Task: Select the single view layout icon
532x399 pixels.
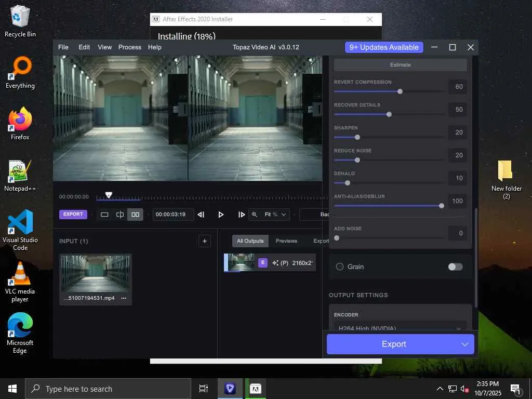Action: (x=104, y=215)
